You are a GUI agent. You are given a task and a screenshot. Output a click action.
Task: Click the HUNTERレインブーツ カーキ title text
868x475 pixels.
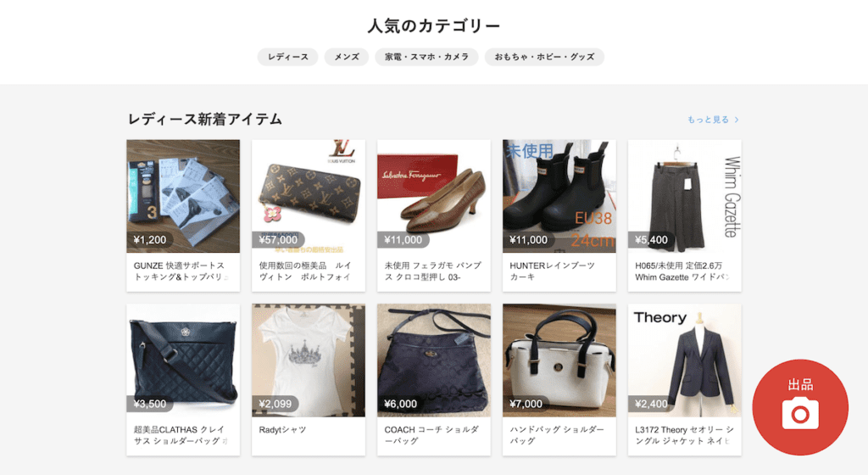552,271
